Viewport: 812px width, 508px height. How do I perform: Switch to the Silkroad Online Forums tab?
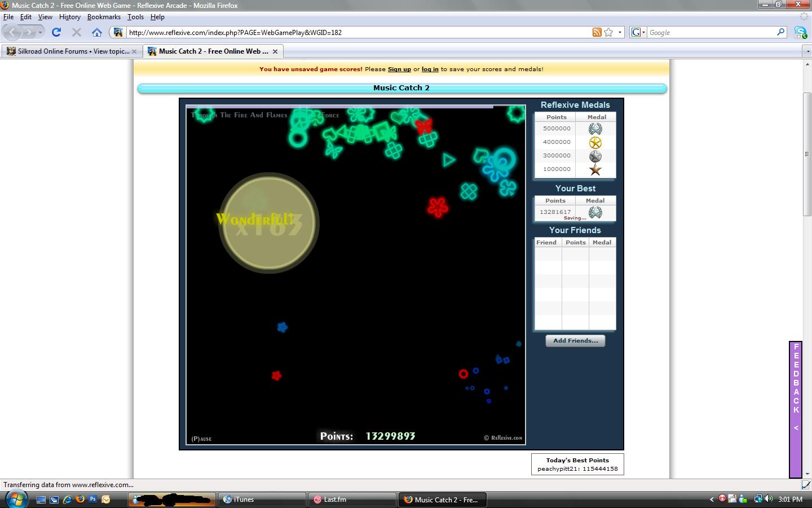pos(71,51)
